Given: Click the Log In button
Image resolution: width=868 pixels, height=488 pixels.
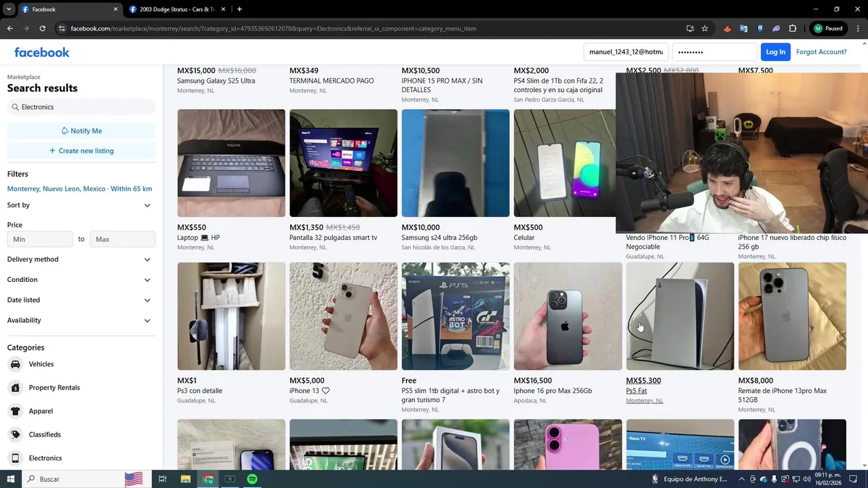Looking at the screenshot, I should tap(775, 52).
